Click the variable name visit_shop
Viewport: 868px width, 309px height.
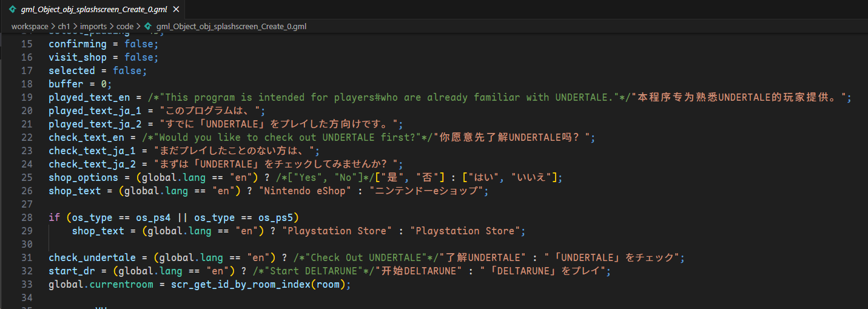tap(78, 57)
